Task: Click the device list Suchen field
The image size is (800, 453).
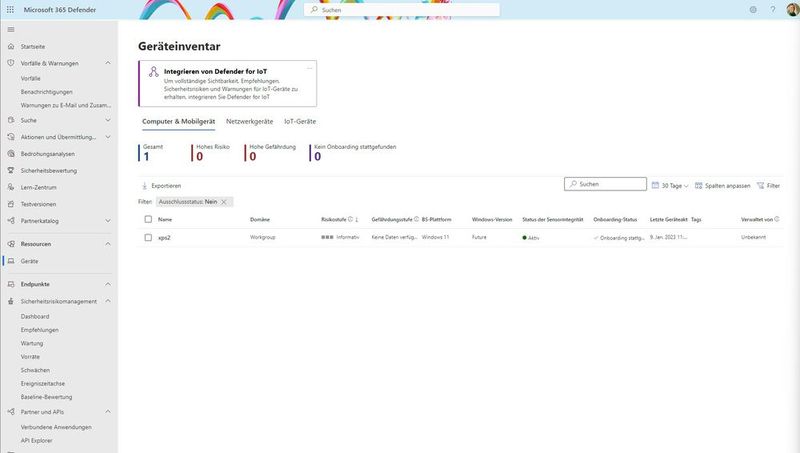Action: pyautogui.click(x=605, y=184)
